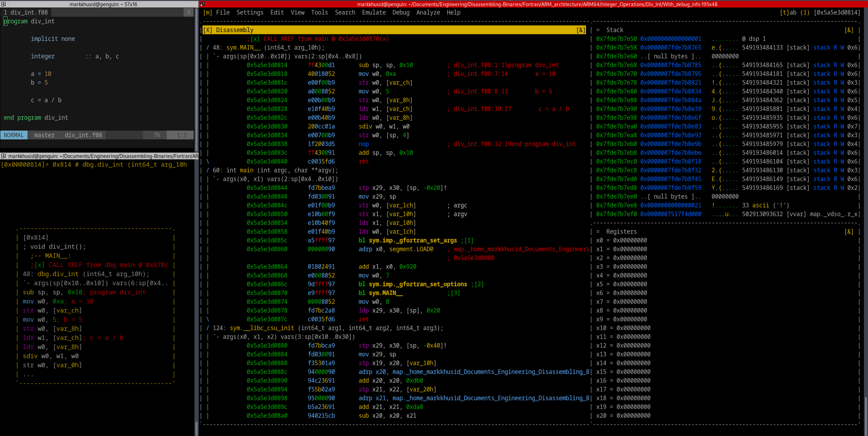
Task: Open the Search menu
Action: click(x=345, y=13)
